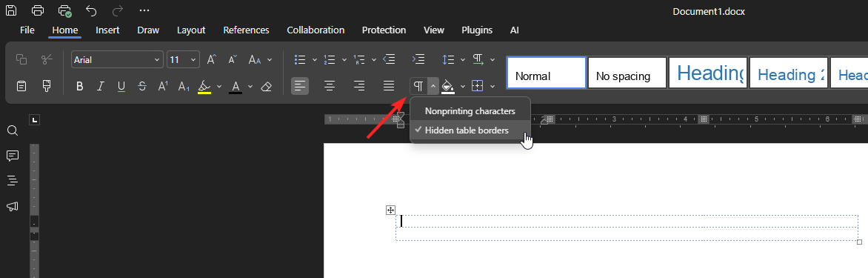This screenshot has height=278, width=868.
Task: Open the three-dots more options menu
Action: 144,10
